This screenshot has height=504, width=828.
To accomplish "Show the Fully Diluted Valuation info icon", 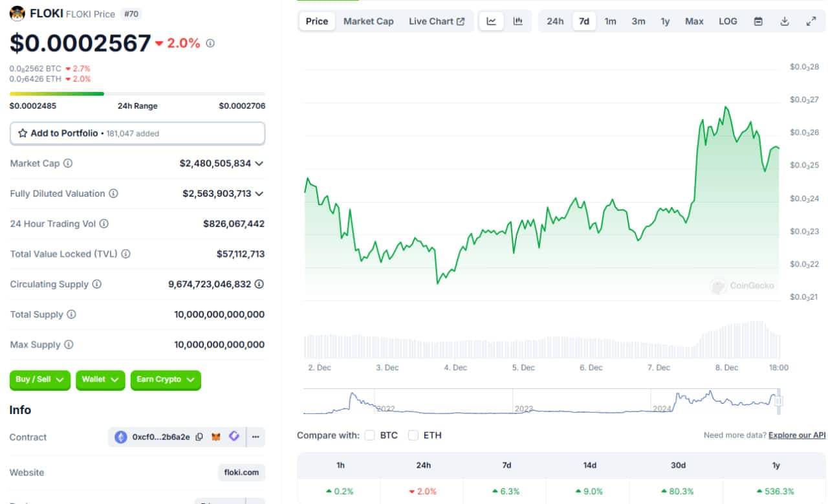I will pyautogui.click(x=113, y=193).
